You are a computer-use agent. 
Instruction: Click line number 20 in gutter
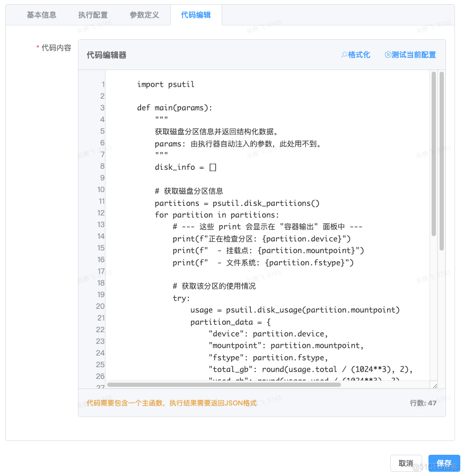click(x=100, y=306)
